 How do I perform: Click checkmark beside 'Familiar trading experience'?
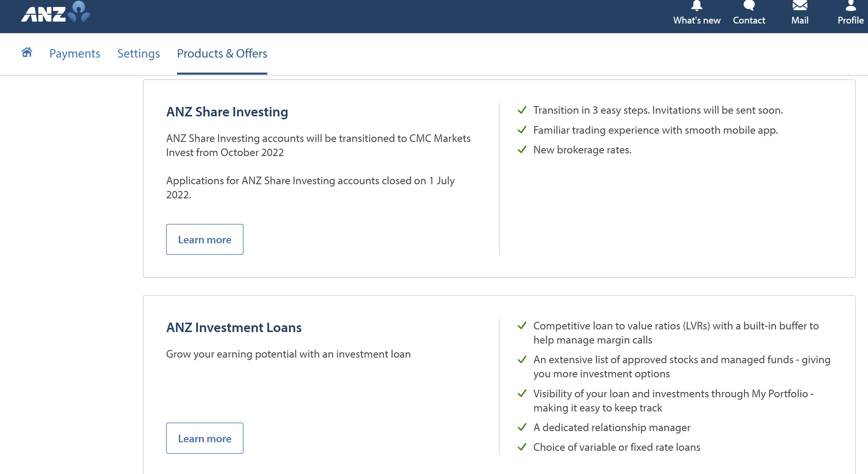pyautogui.click(x=522, y=130)
